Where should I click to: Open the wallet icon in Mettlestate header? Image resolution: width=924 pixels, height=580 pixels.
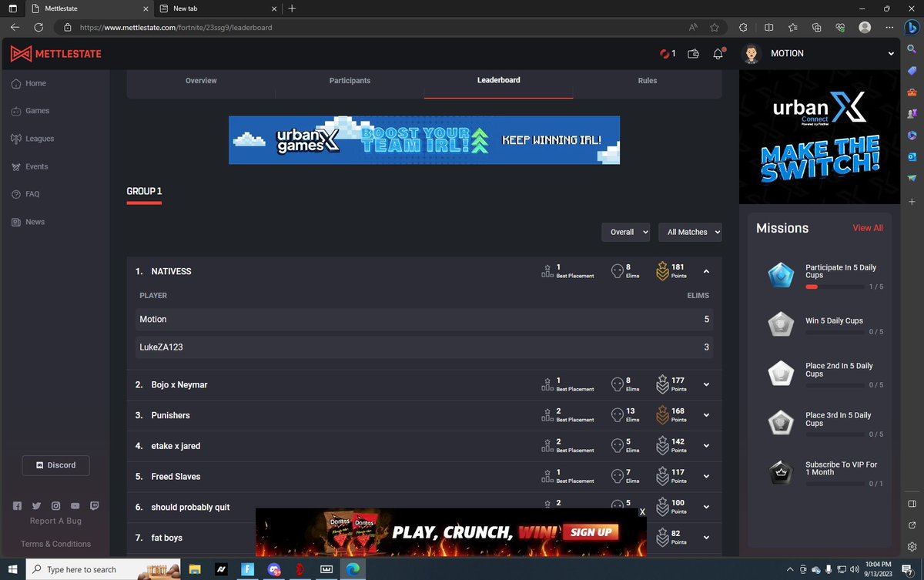694,54
